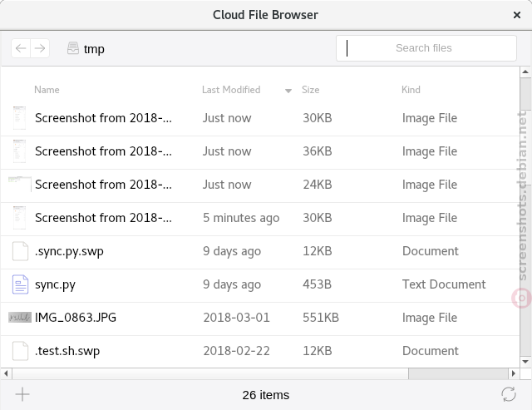Sort files by Size column

(310, 90)
